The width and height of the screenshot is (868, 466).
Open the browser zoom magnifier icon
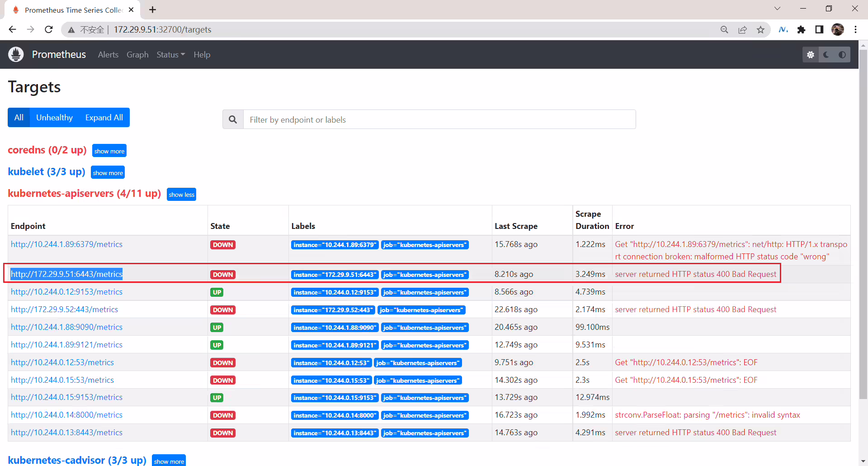click(724, 29)
